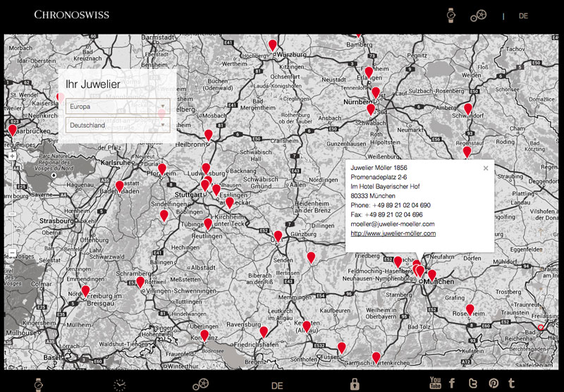Viewport: 564px width, 392px height.
Task: Select the map pin near Kirchheim unter Teck
Action: click(230, 203)
